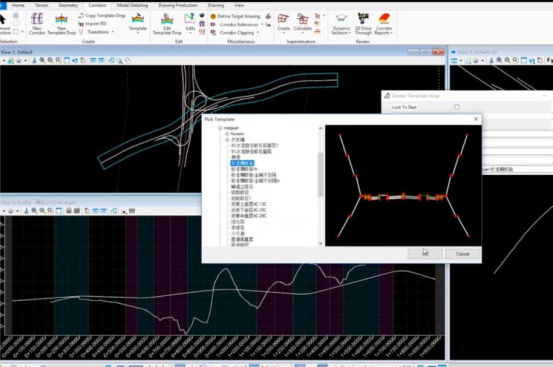
Task: Select the template ending in AC-20C
Action: 249,216
